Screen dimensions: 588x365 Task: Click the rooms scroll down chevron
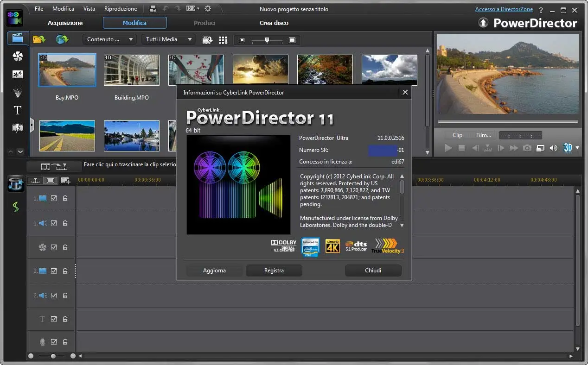20,151
